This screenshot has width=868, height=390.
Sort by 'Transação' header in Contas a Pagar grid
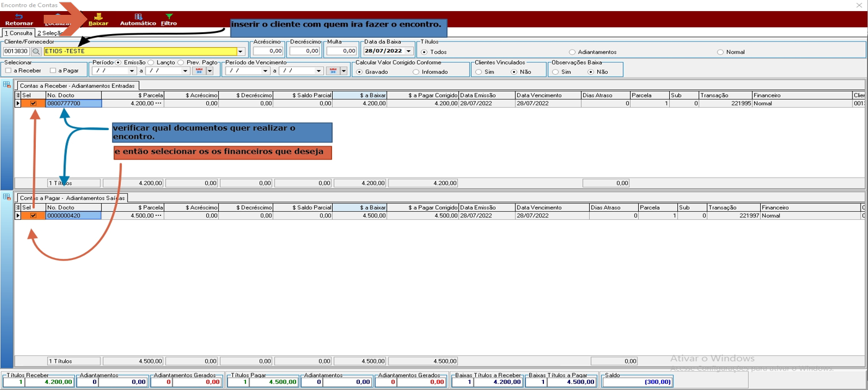(x=733, y=208)
